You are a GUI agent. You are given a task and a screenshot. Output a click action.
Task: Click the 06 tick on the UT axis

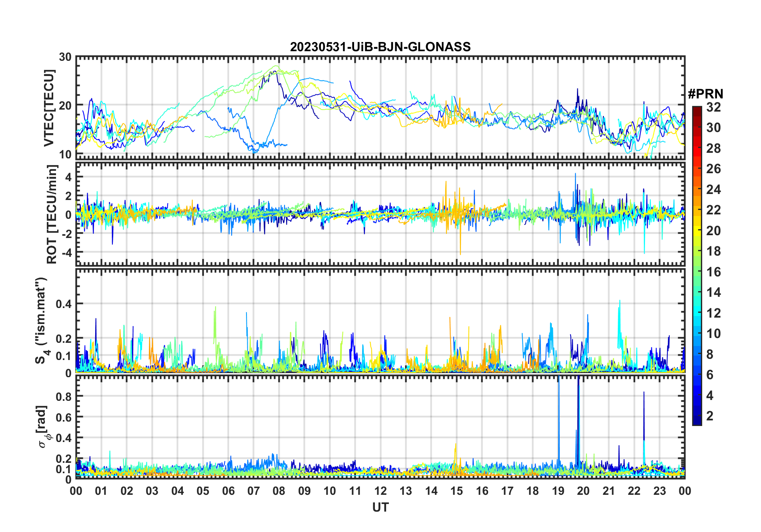[228, 491]
